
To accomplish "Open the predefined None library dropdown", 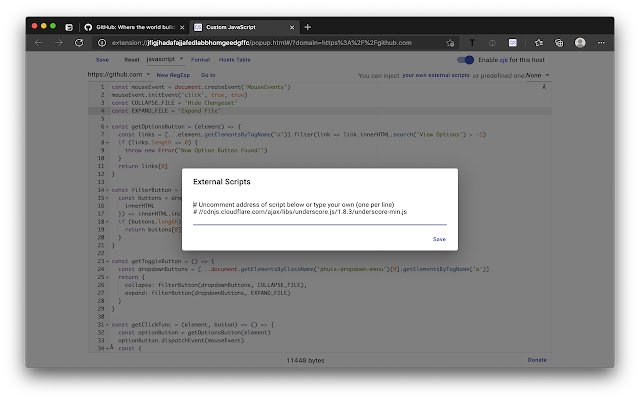I will (x=537, y=76).
